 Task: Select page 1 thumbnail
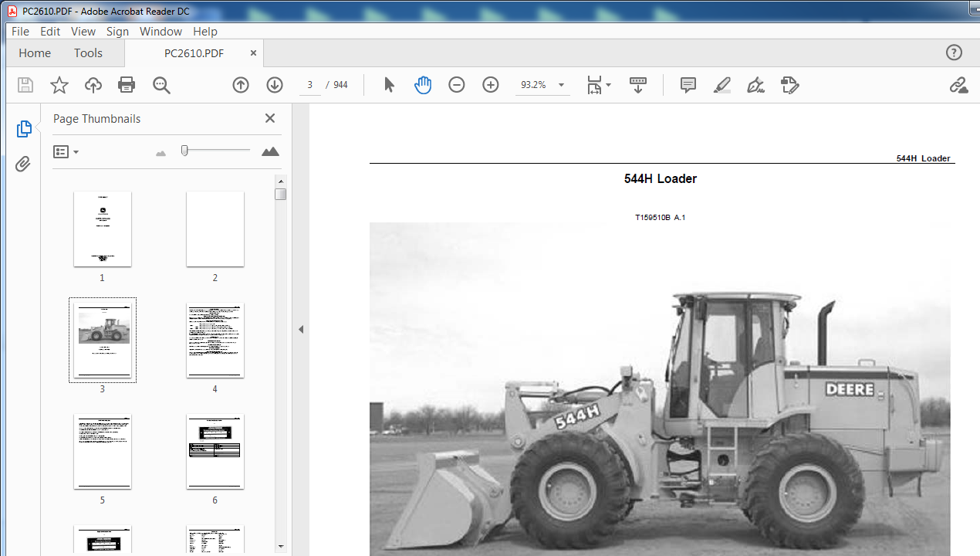pyautogui.click(x=103, y=229)
